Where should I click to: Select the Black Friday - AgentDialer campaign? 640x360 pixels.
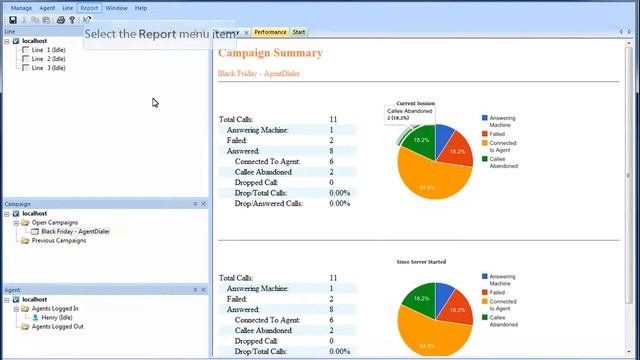[76, 231]
